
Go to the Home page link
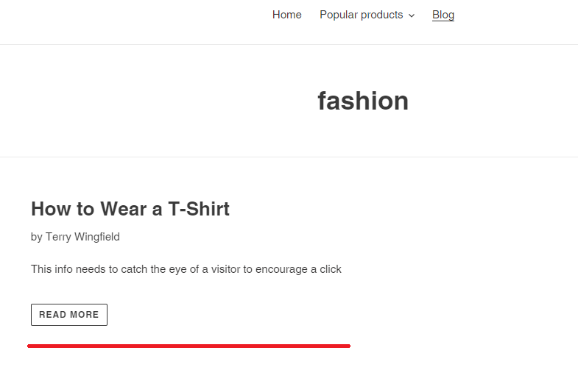pos(286,15)
